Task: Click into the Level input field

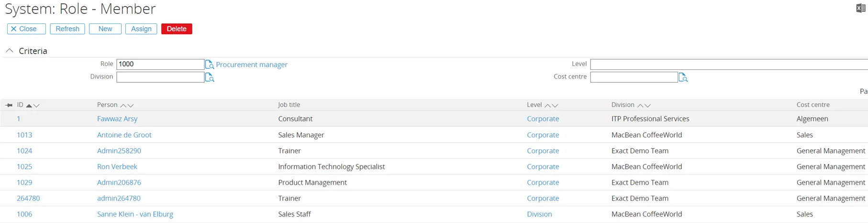Action: point(727,64)
